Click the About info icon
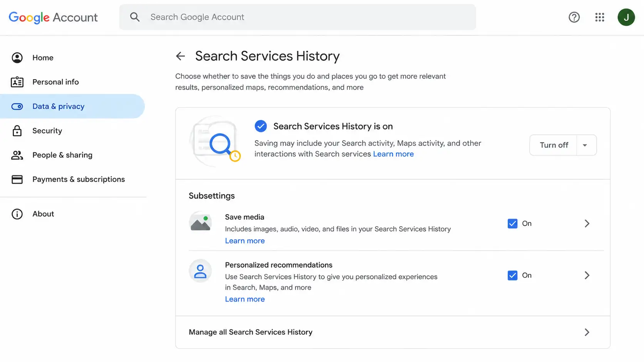This screenshot has height=362, width=644. pos(17,214)
